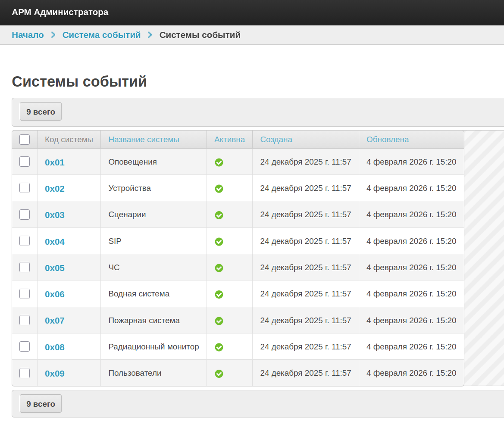
Task: Click the active checkmark for Пожарная система
Action: tap(219, 321)
